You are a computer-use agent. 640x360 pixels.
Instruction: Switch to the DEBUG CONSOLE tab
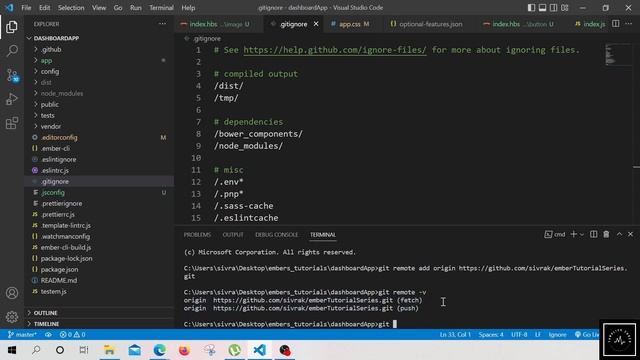tap(276, 235)
